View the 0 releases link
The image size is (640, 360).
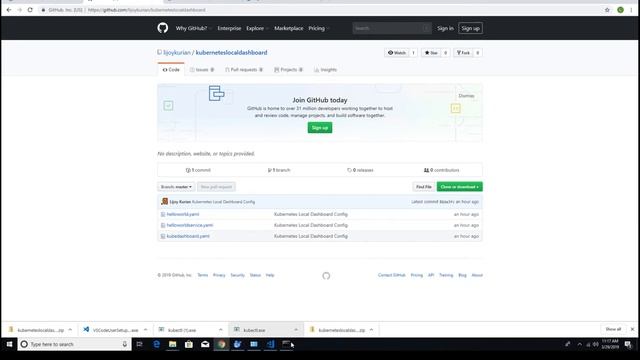click(360, 170)
